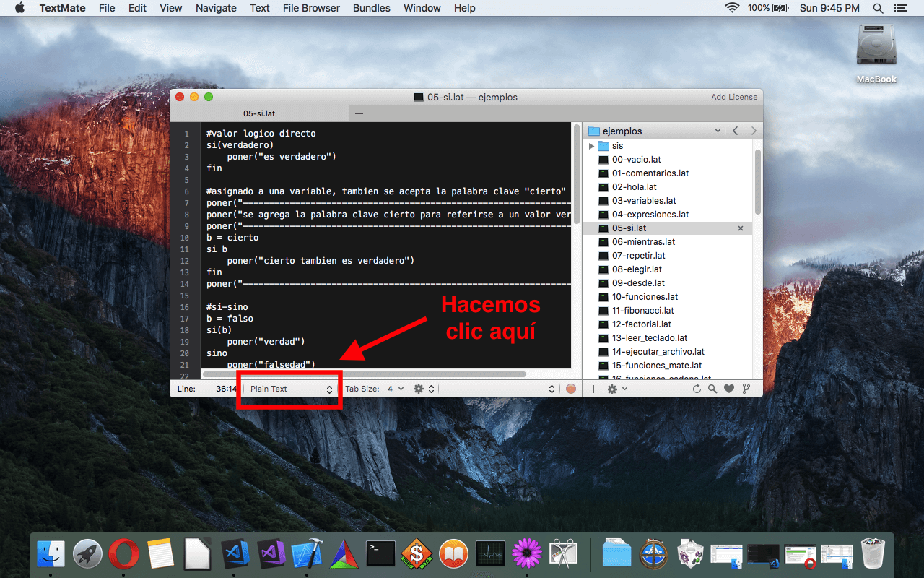Click the plus icon in file browser footer
924x578 pixels.
pyautogui.click(x=593, y=389)
